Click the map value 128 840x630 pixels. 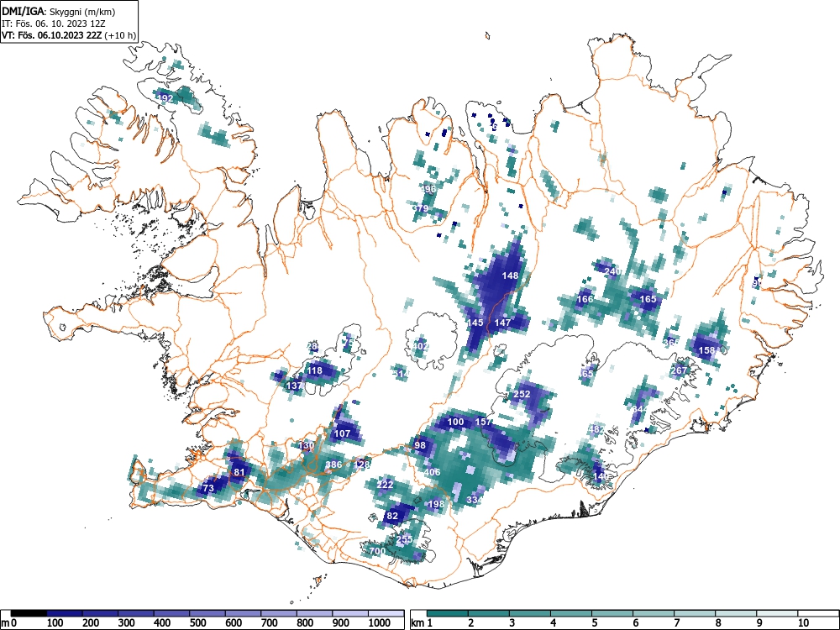363,465
